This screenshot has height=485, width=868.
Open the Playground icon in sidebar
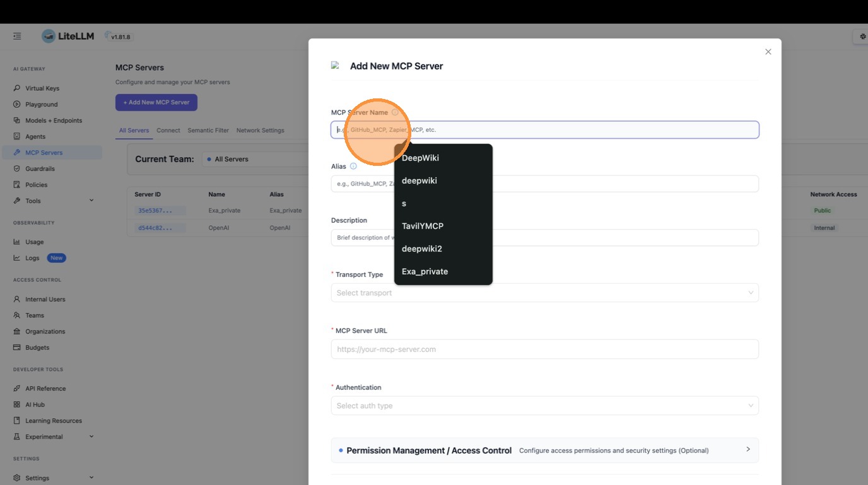click(x=17, y=104)
